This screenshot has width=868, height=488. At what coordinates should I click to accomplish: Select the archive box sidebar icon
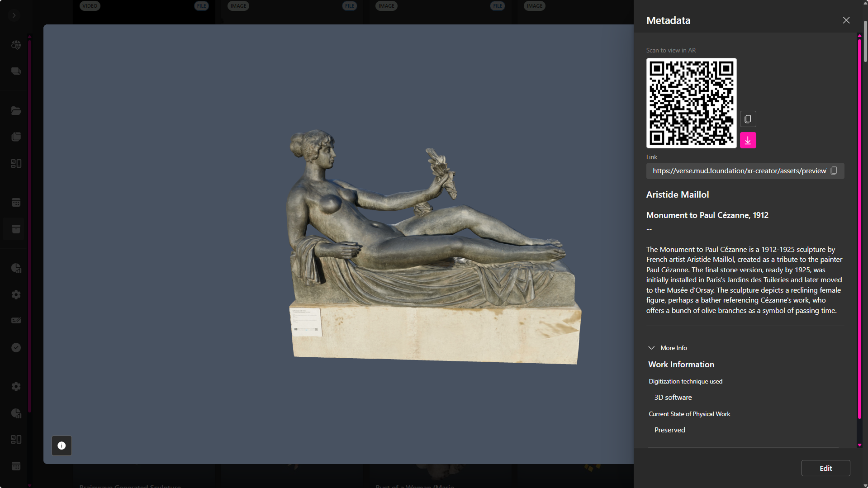pos(16,229)
